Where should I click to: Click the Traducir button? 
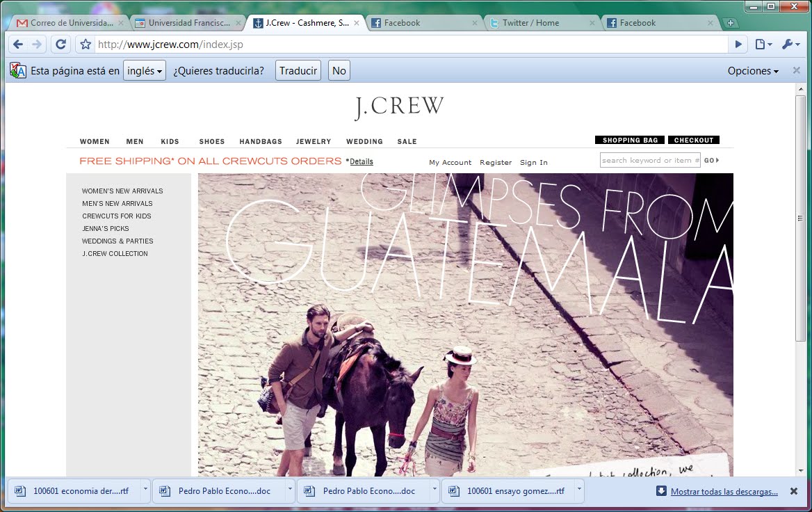coord(298,70)
